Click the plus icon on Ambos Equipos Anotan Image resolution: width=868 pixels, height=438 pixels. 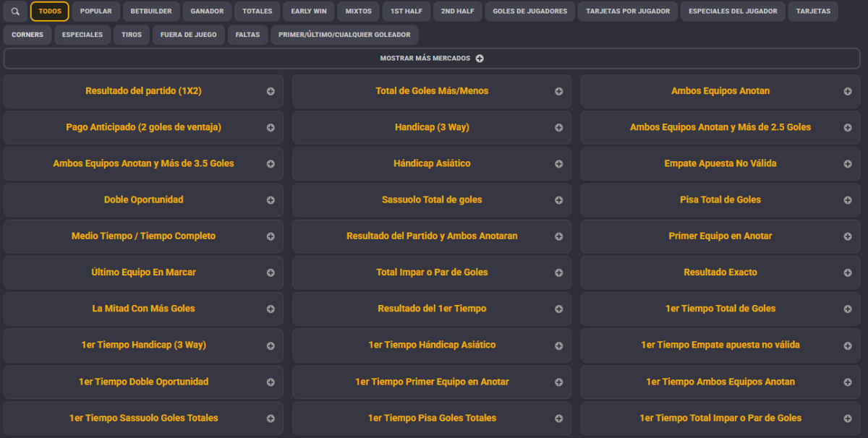pos(848,92)
